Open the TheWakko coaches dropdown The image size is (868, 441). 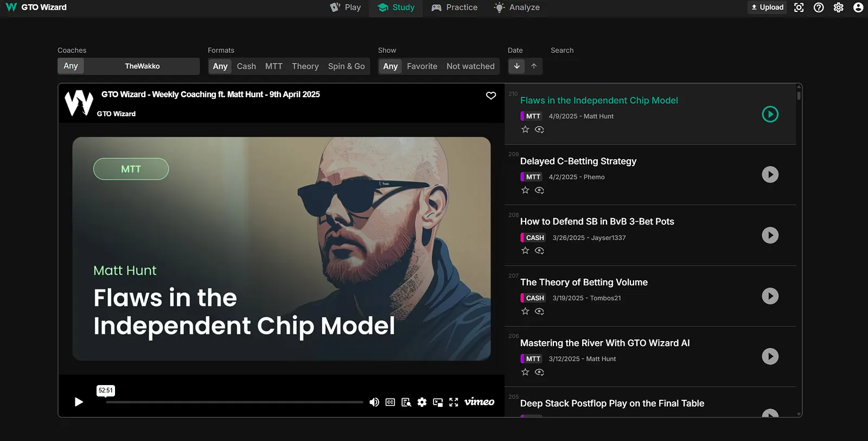point(142,66)
